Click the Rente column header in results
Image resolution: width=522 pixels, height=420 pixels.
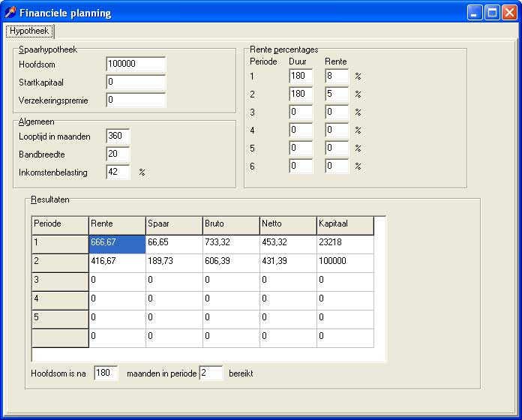click(x=117, y=226)
